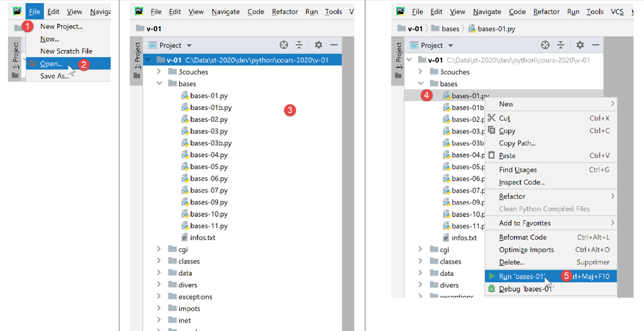
Task: Open the Refactor submenu arrow
Action: (x=612, y=196)
